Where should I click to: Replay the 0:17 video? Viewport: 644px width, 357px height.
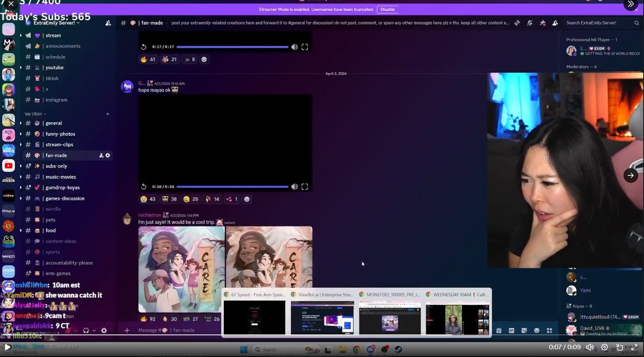click(x=144, y=47)
